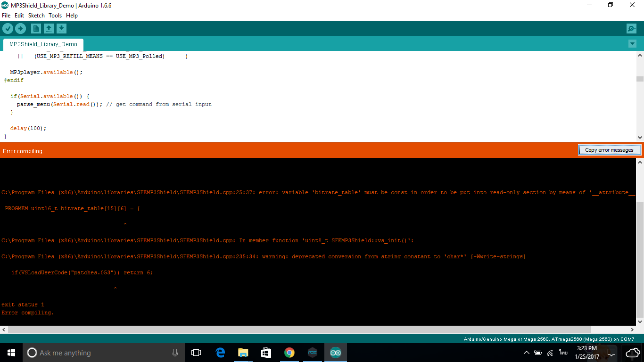The height and width of the screenshot is (362, 644).
Task: Click the Cortana microphone icon
Action: pyautogui.click(x=175, y=353)
